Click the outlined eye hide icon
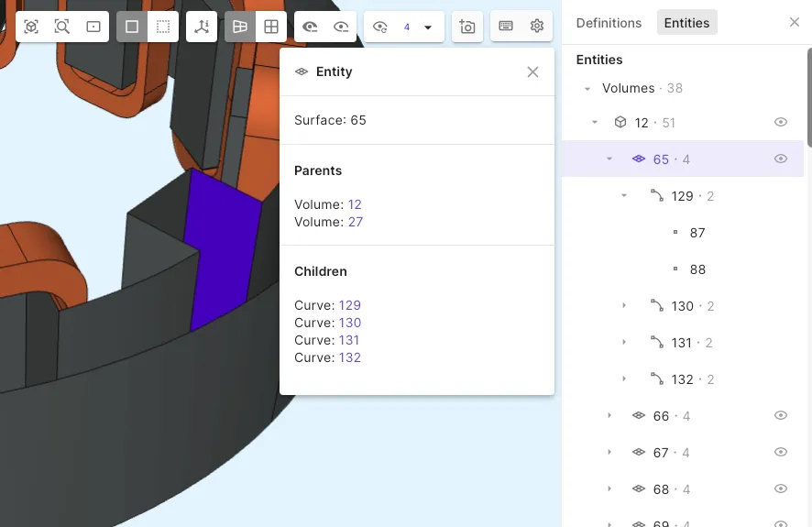Screen dimensions: 812x527 coord(341,27)
